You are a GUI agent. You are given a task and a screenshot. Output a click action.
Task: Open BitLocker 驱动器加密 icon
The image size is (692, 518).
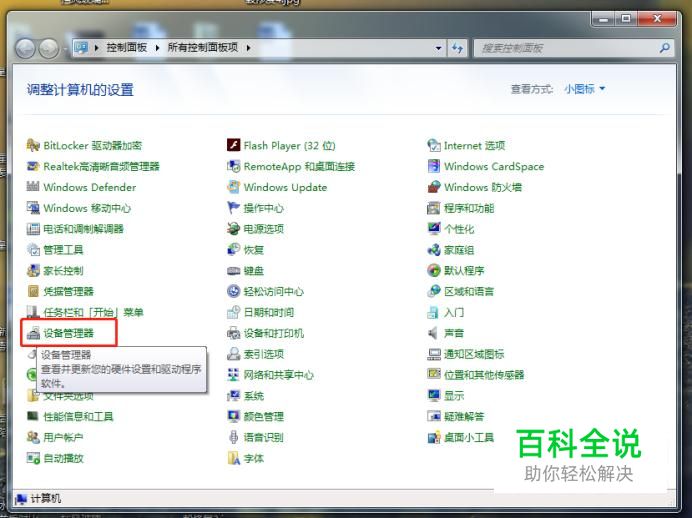34,145
